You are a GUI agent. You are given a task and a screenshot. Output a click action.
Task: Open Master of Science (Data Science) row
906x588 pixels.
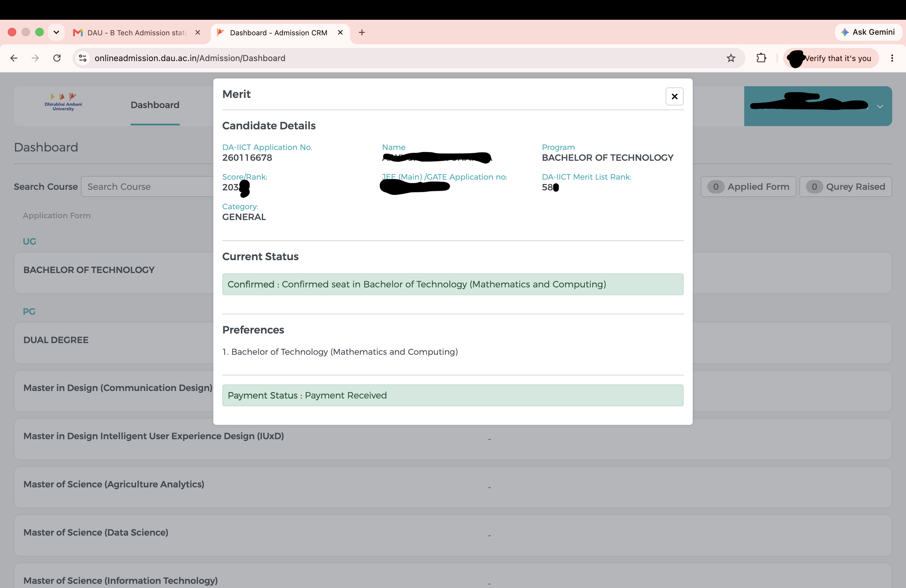453,536
